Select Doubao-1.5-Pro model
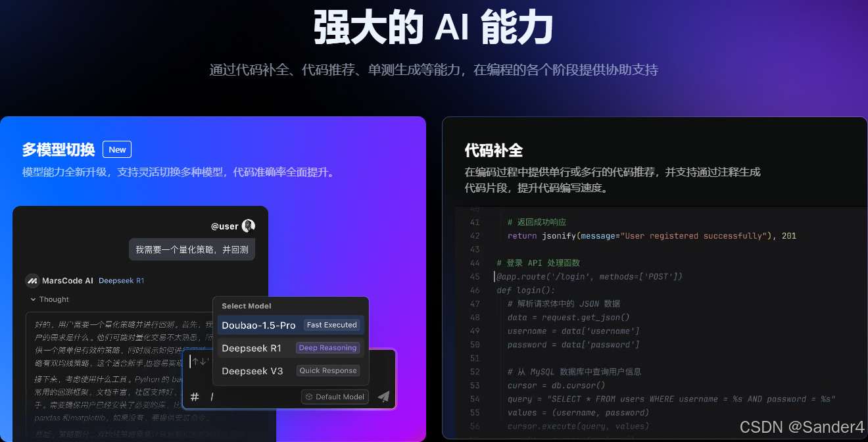 [x=291, y=325]
